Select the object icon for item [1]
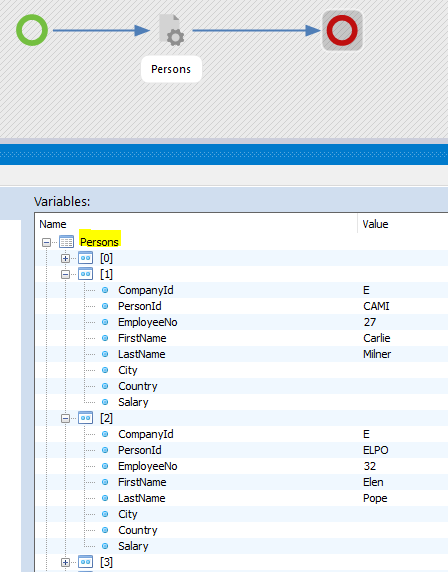 click(x=85, y=274)
